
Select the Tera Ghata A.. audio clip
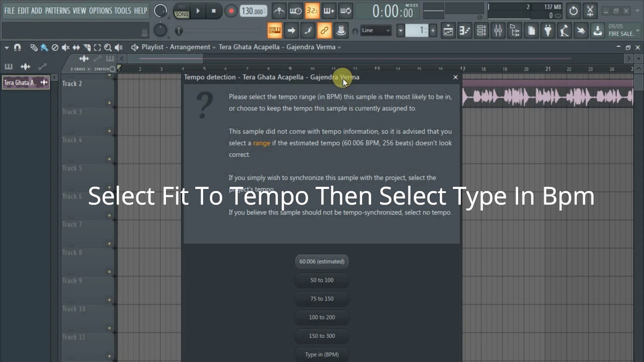pyautogui.click(x=26, y=83)
